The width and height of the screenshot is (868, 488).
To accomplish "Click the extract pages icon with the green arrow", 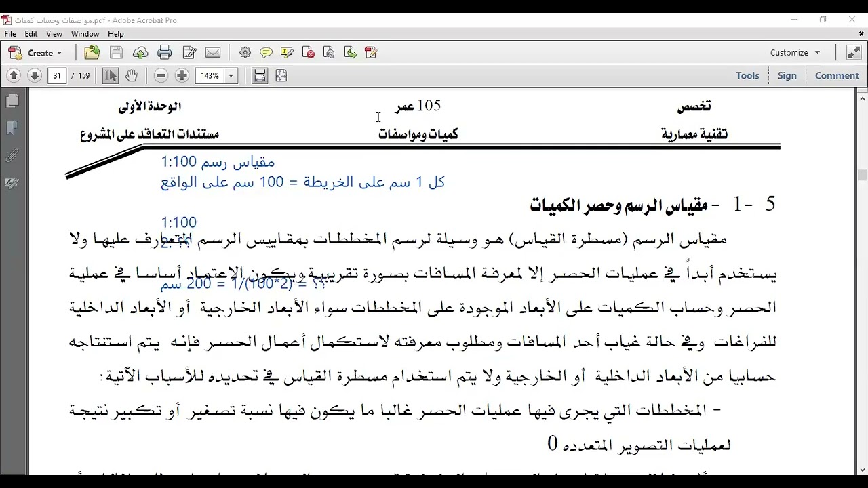I will (x=350, y=52).
